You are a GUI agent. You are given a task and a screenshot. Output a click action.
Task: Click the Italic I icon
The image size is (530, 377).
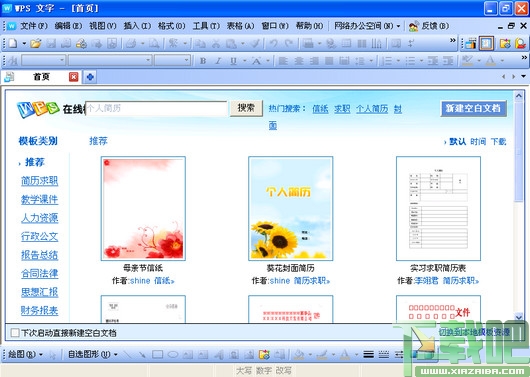(x=218, y=61)
